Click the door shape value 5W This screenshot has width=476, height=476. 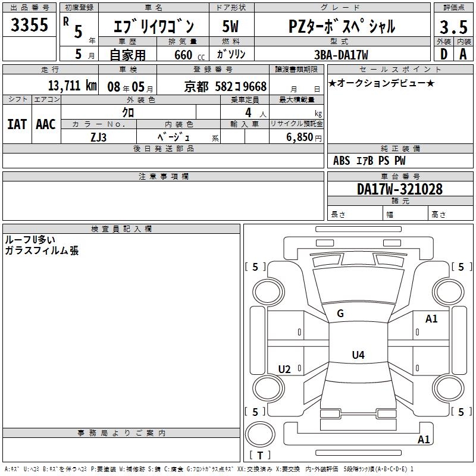point(230,26)
